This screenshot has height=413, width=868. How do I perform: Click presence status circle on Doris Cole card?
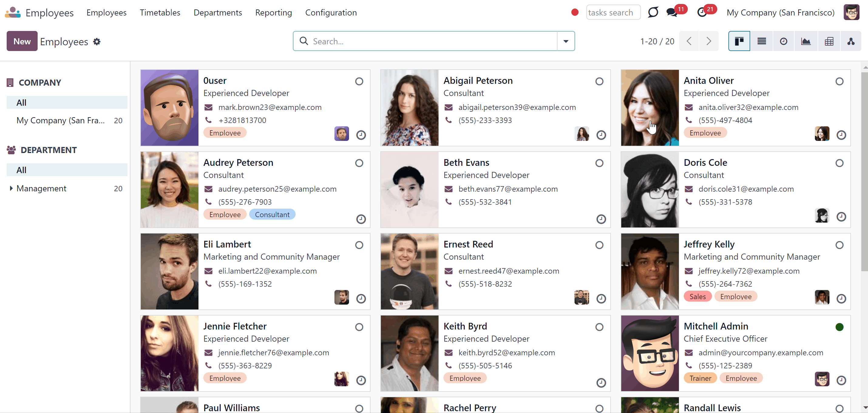(840, 163)
